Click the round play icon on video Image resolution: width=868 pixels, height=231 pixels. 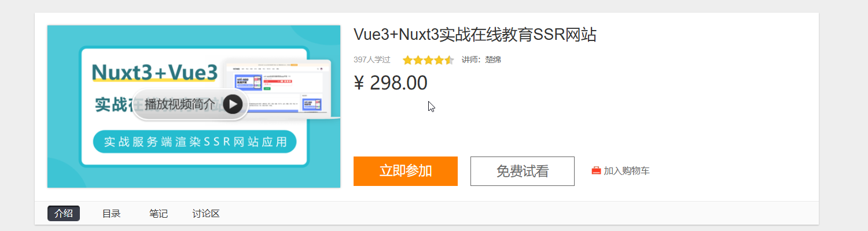tap(233, 104)
